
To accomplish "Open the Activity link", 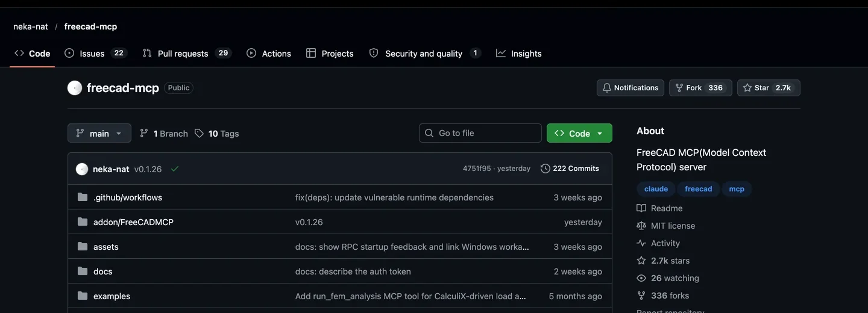I will [x=658, y=243].
